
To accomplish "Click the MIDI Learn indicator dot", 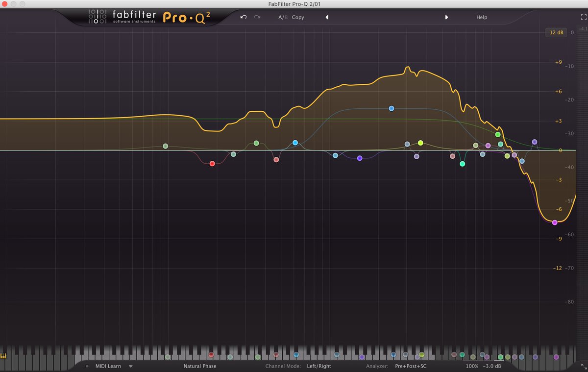I will click(87, 366).
